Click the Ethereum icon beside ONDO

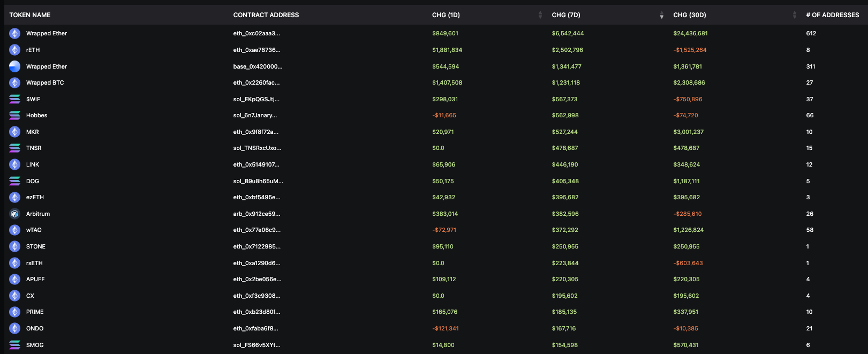point(15,328)
